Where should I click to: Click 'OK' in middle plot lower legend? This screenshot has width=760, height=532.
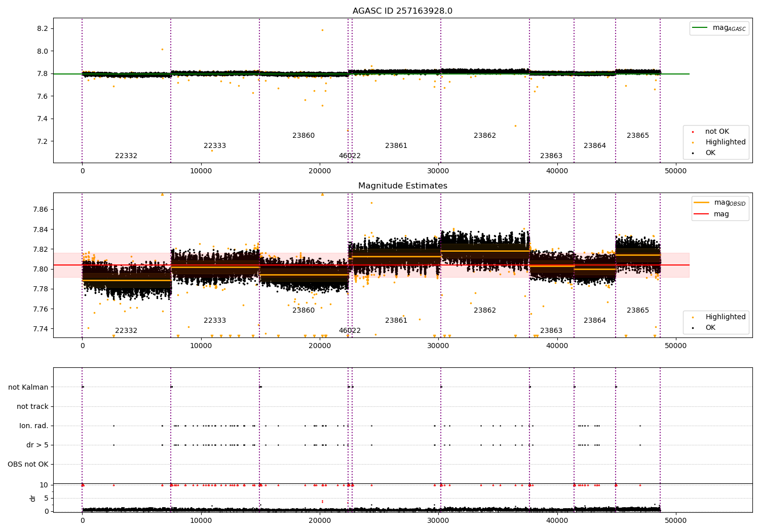[710, 328]
